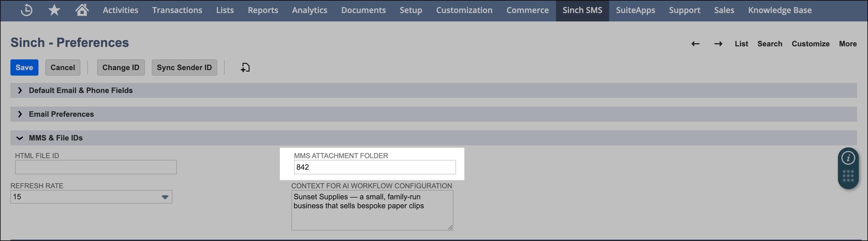Click the Cancel button
This screenshot has width=868, height=241.
pos(63,67)
